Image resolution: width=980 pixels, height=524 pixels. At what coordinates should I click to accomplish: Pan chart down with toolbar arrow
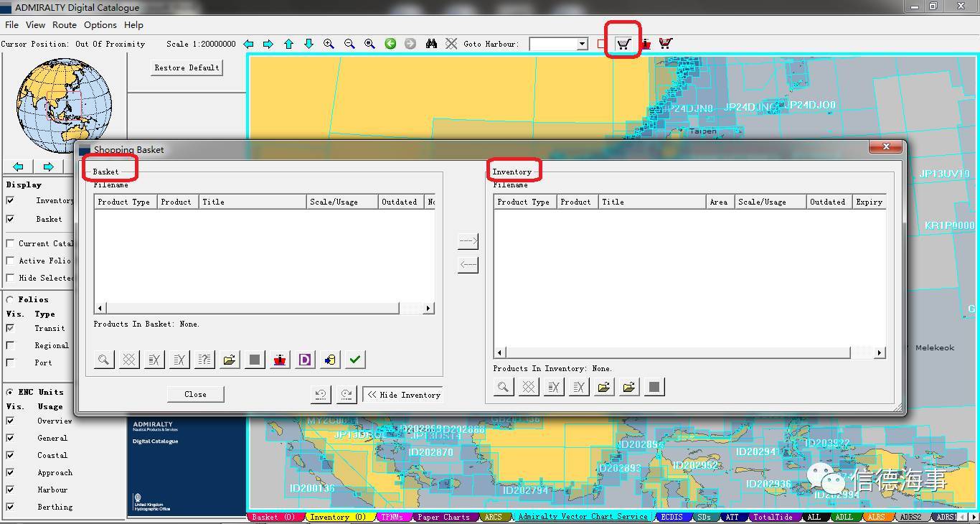(308, 44)
